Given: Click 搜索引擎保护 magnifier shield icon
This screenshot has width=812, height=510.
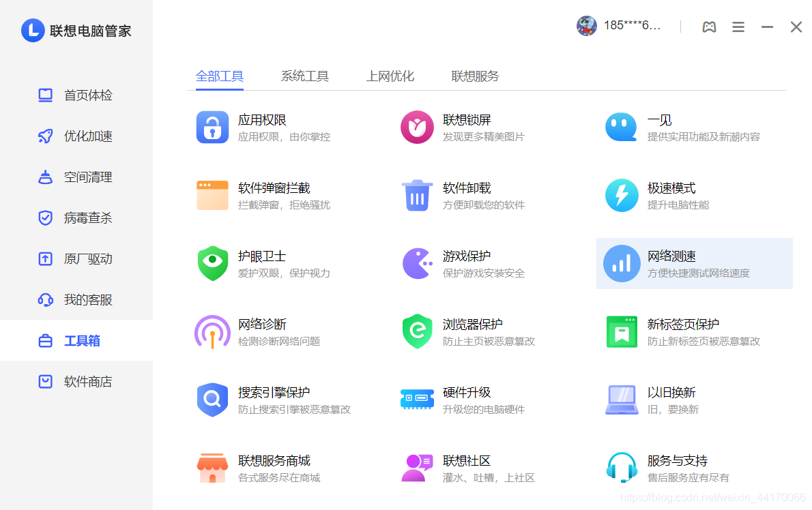Looking at the screenshot, I should pyautogui.click(x=212, y=400).
